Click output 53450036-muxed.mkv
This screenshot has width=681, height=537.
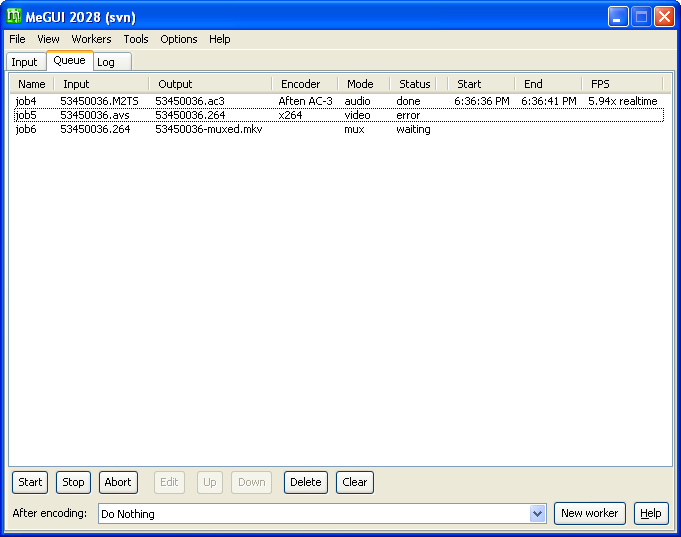click(208, 129)
